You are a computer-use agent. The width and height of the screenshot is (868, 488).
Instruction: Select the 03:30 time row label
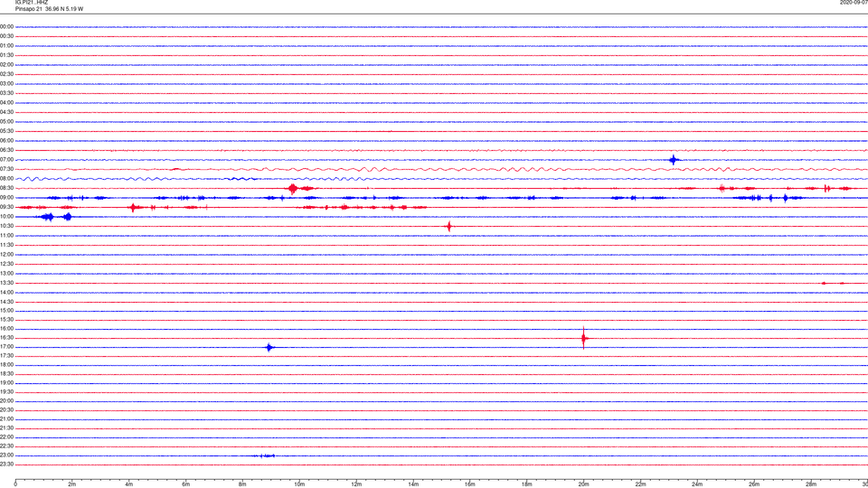[x=6, y=93]
